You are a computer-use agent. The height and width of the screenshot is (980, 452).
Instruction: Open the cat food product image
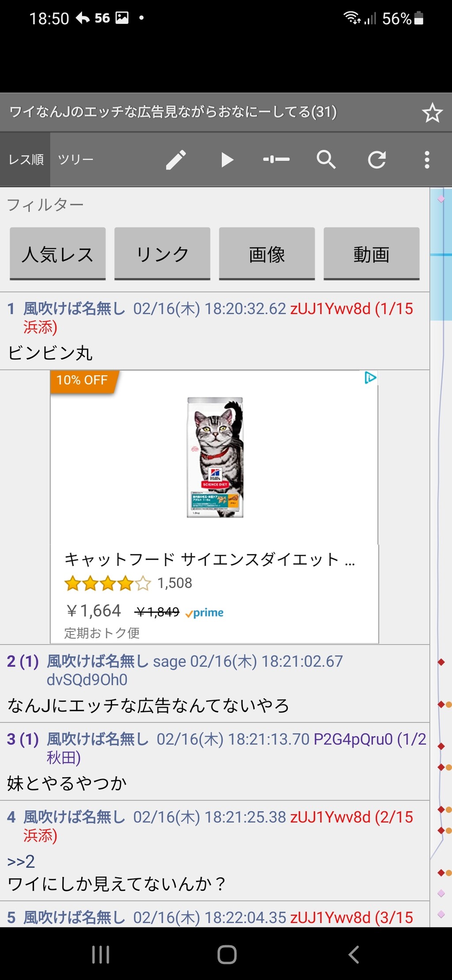tap(215, 457)
